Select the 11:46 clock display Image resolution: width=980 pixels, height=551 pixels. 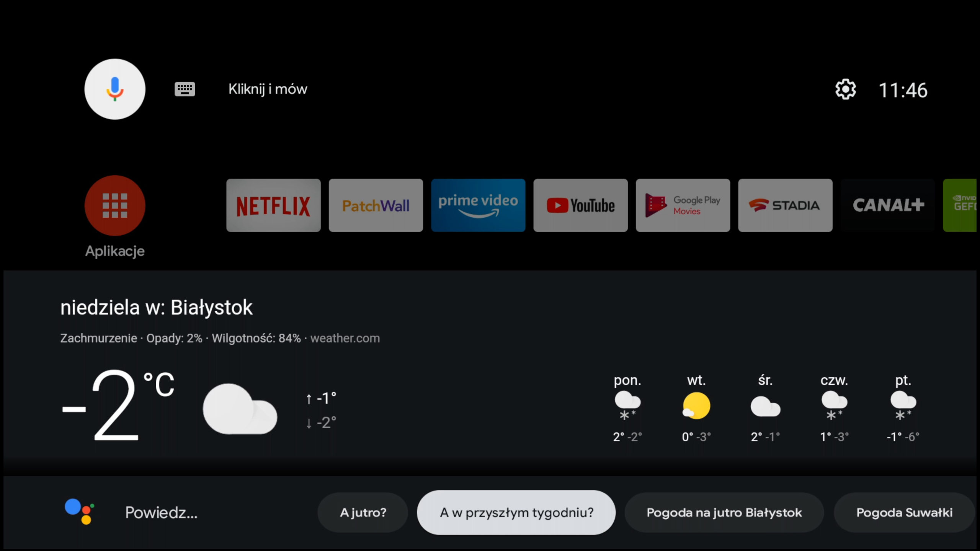point(903,90)
